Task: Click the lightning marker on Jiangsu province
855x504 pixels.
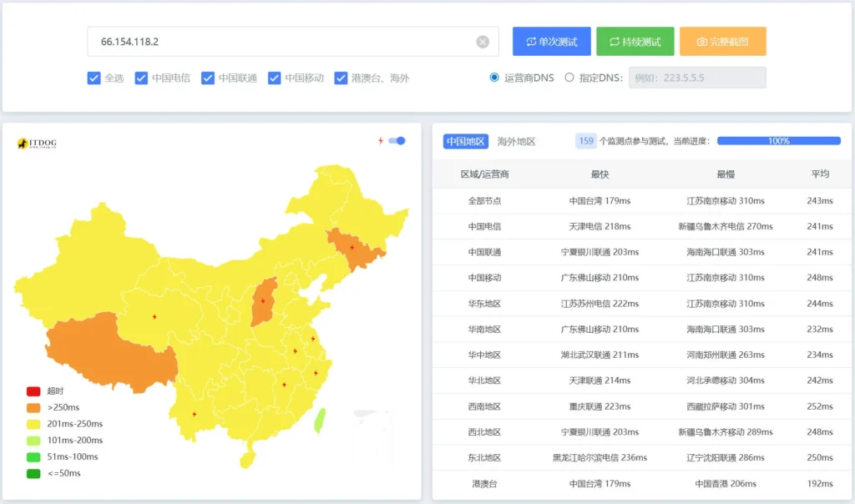Action: [313, 338]
